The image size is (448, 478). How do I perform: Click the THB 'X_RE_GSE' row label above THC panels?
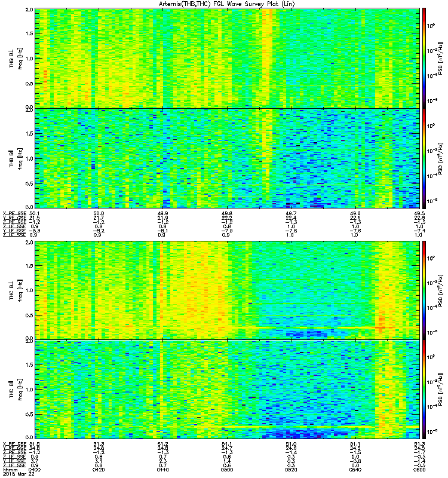tap(14, 214)
